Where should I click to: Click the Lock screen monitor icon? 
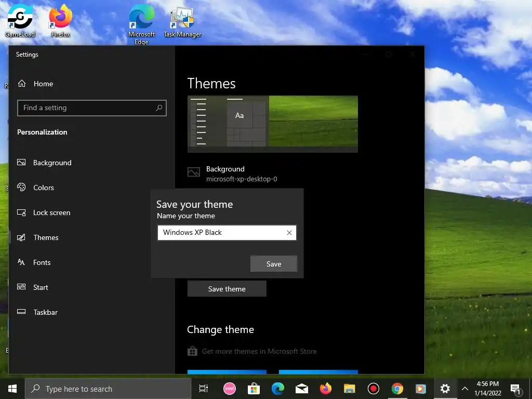[21, 212]
